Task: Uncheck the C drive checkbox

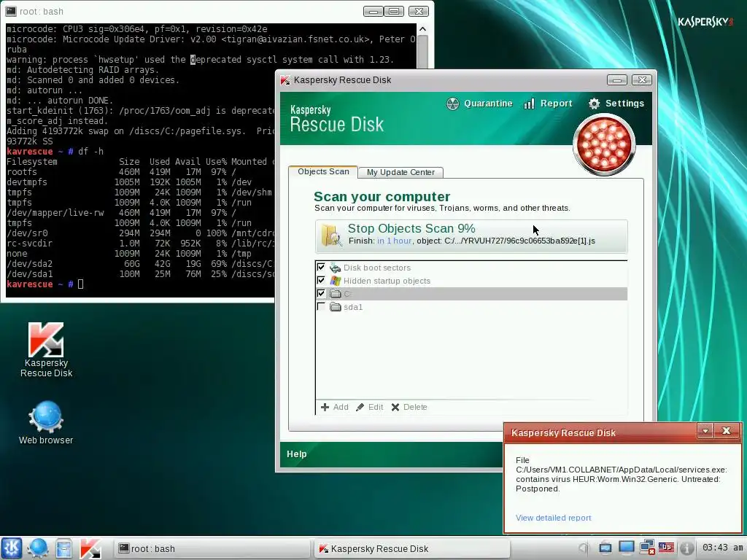Action: pos(321,293)
